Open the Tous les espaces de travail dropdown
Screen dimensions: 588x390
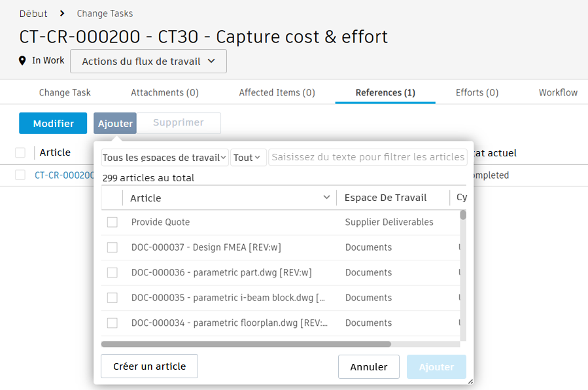point(164,157)
